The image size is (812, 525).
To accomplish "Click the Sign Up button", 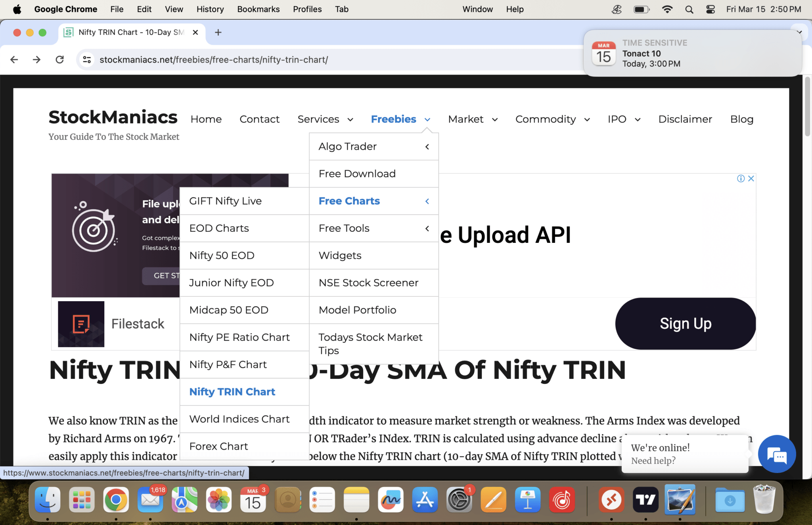I will tap(685, 324).
